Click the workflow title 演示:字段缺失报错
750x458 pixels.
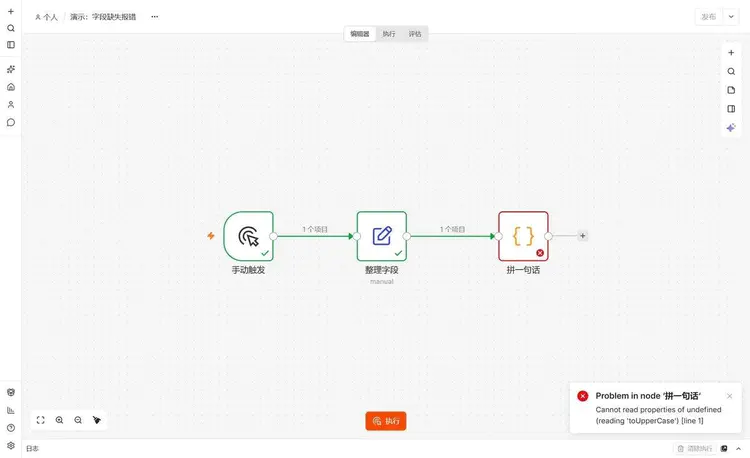103,17
